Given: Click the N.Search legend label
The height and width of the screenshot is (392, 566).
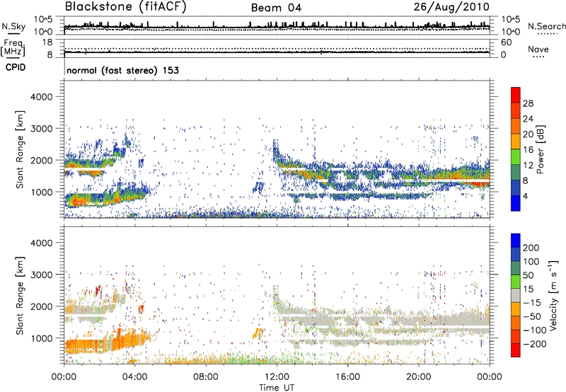Looking at the screenshot, I should tap(547, 26).
